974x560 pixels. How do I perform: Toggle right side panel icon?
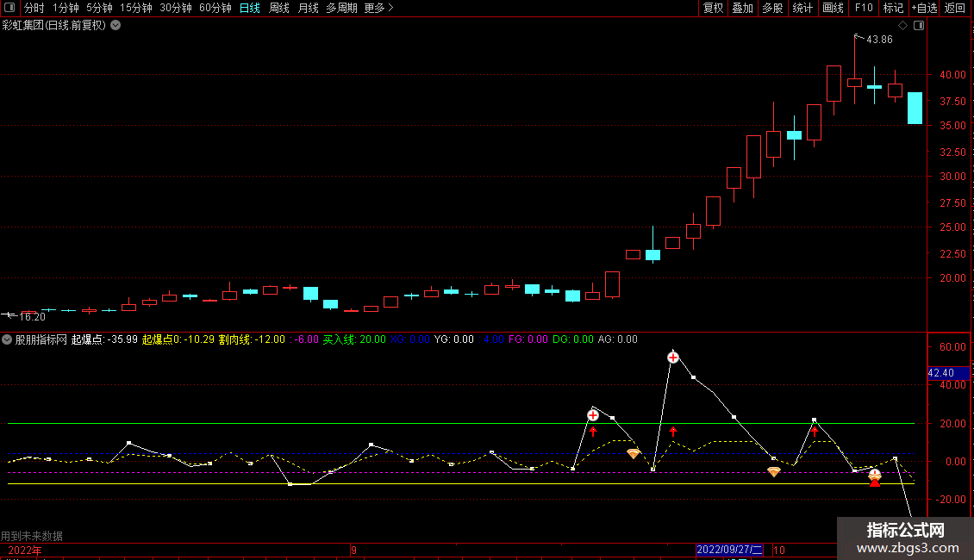919,26
